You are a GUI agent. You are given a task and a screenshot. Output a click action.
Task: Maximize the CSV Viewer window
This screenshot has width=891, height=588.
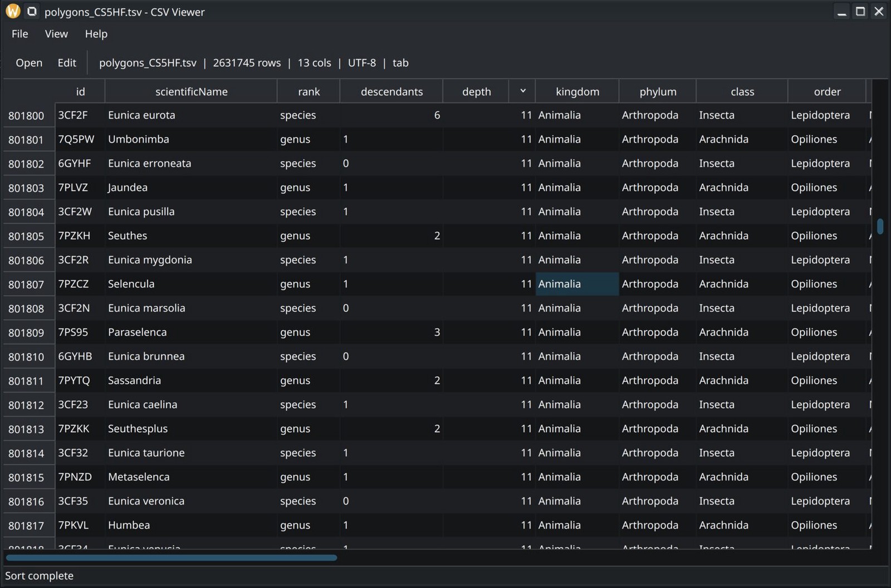click(x=860, y=11)
